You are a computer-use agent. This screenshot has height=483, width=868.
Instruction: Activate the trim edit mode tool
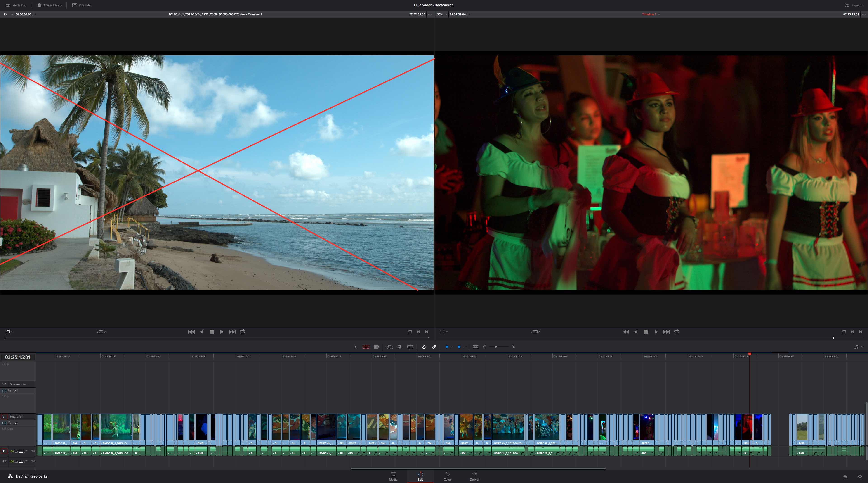pos(366,347)
